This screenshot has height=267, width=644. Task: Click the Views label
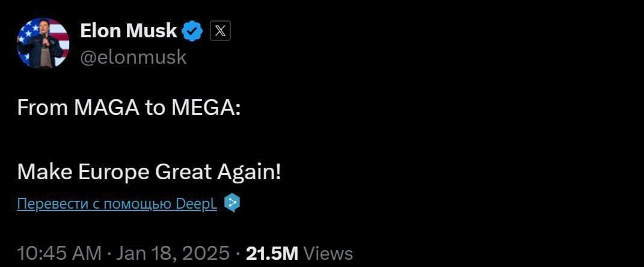pos(328,253)
